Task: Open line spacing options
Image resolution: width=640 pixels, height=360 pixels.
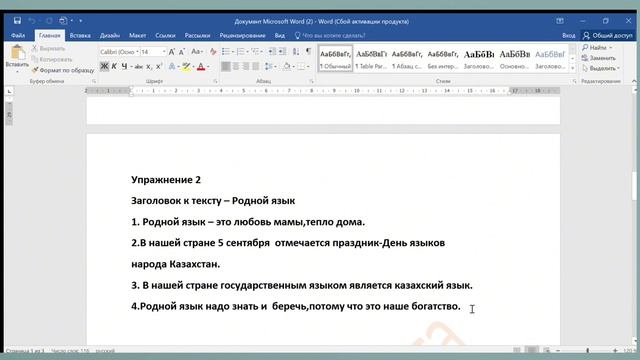Action: coord(270,66)
